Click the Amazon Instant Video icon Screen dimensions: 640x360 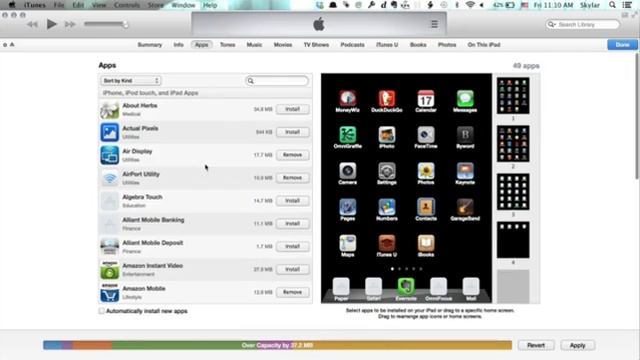pyautogui.click(x=109, y=270)
